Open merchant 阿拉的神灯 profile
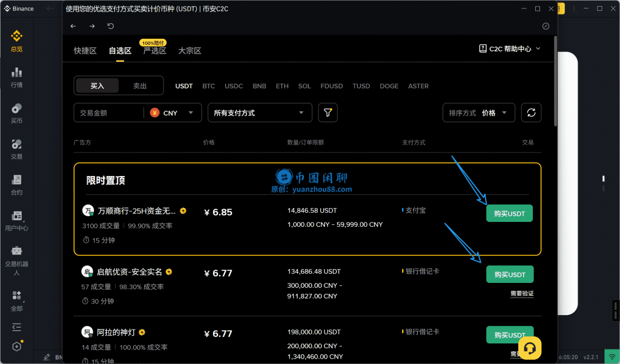Screen dimensions: 620x364 [x=116, y=333]
